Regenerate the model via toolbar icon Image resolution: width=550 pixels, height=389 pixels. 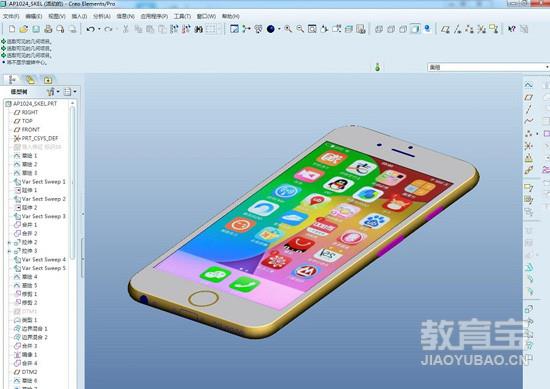tap(174, 29)
